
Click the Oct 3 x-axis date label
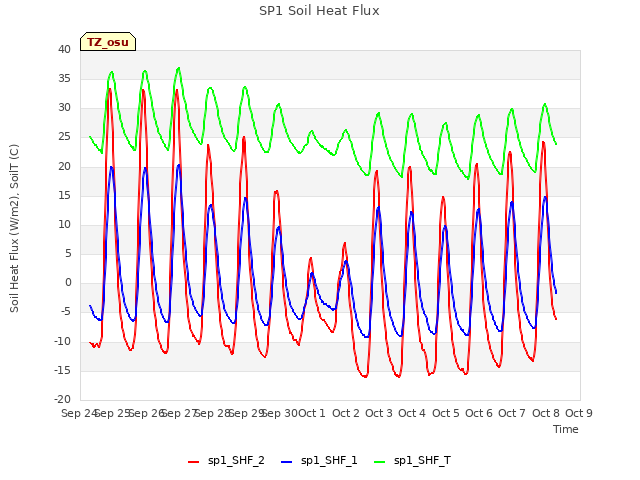pyautogui.click(x=379, y=413)
